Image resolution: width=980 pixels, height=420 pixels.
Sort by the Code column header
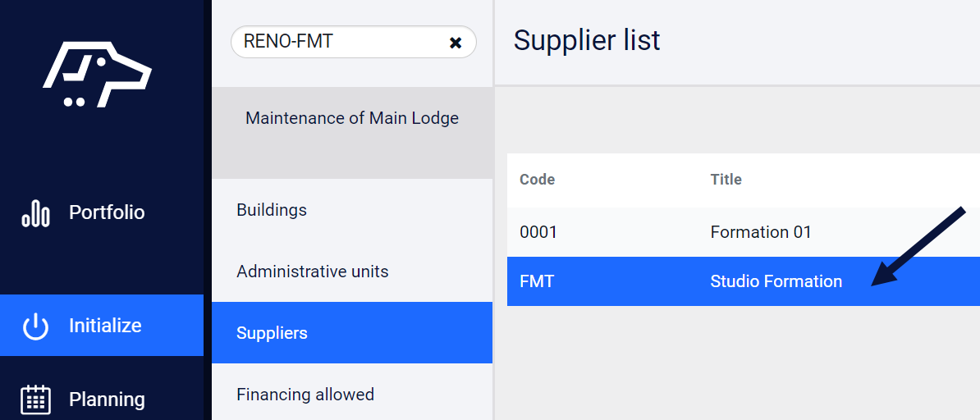pos(538,180)
